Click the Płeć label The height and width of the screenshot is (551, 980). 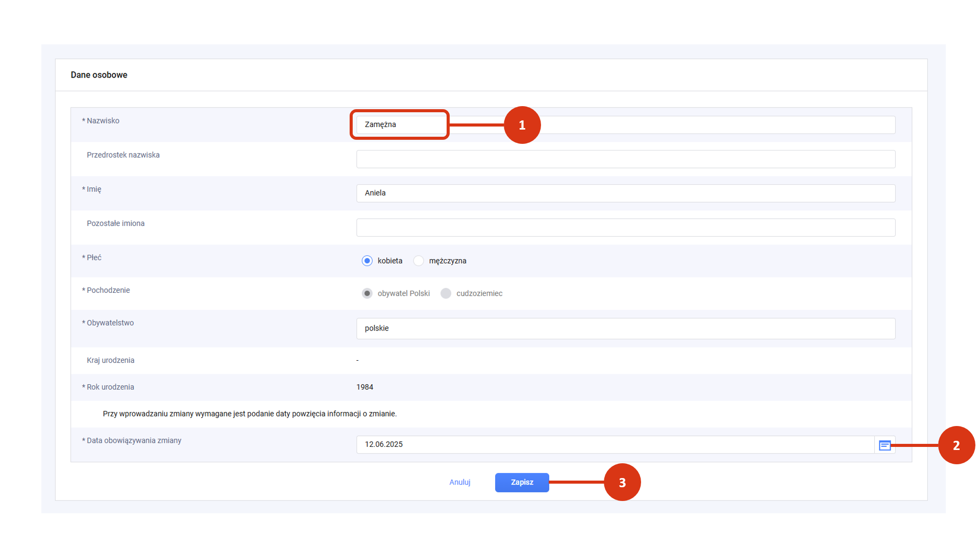coord(94,258)
